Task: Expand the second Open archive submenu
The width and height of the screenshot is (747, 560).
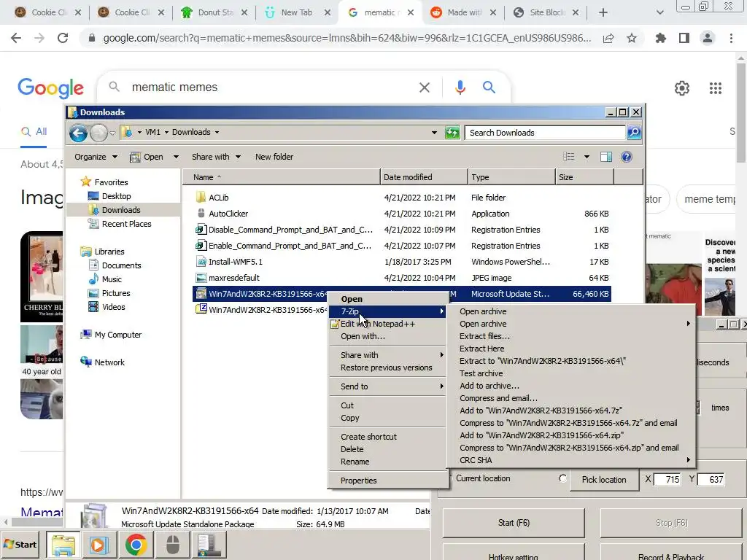Action: tap(572, 324)
